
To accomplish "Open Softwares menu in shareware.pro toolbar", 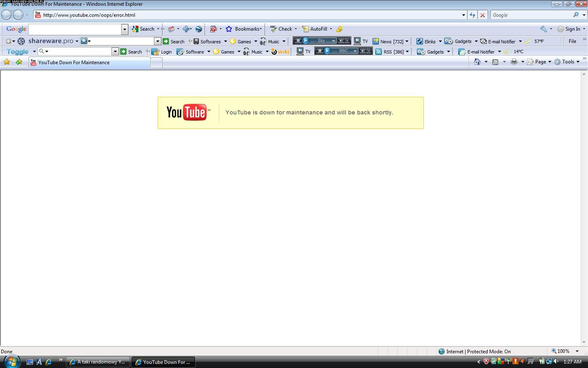I will tap(207, 41).
